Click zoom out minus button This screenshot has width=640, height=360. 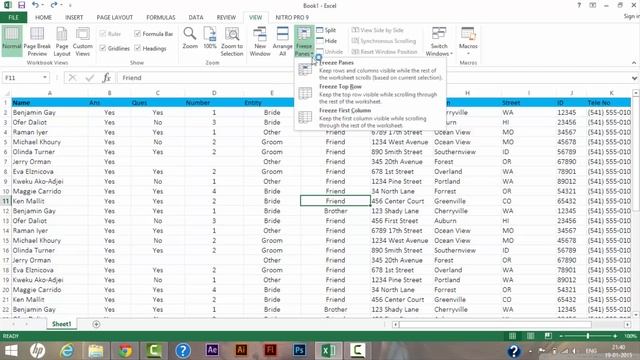click(x=562, y=336)
